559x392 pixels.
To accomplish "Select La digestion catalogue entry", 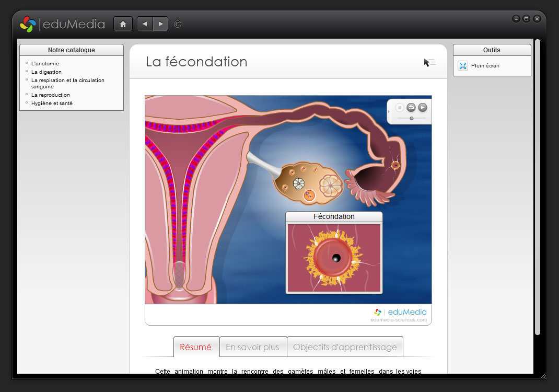I will (46, 72).
